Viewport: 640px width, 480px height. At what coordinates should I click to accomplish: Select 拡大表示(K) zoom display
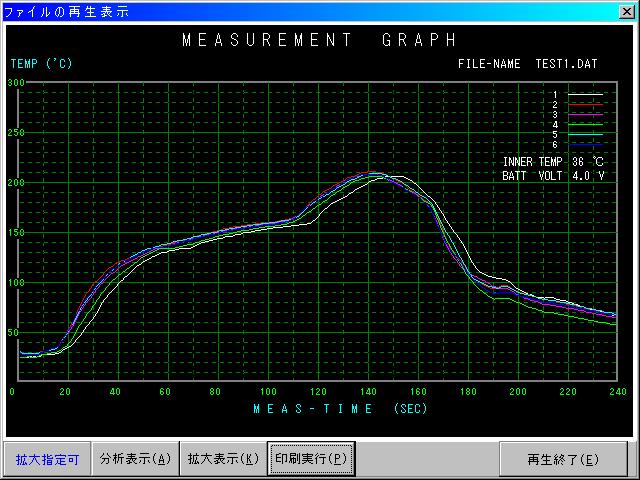click(x=223, y=459)
